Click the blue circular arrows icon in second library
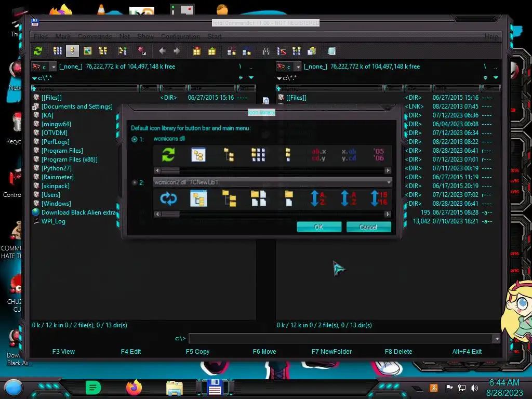Image resolution: width=532 pixels, height=399 pixels. pyautogui.click(x=168, y=198)
